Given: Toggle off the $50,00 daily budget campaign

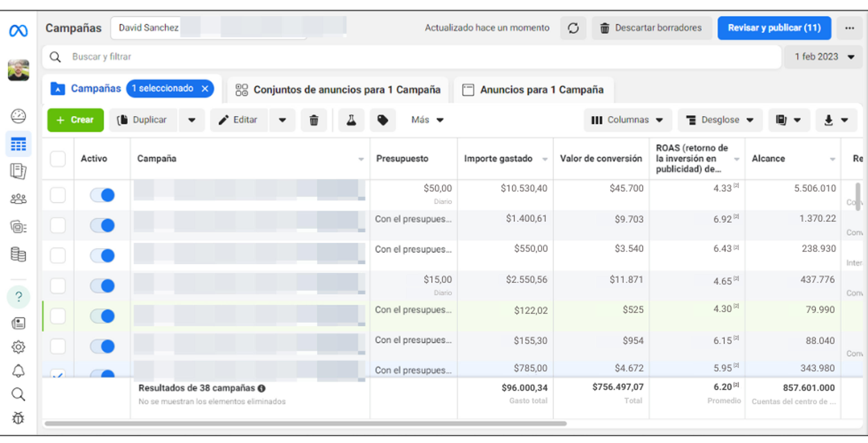Looking at the screenshot, I should [x=102, y=195].
